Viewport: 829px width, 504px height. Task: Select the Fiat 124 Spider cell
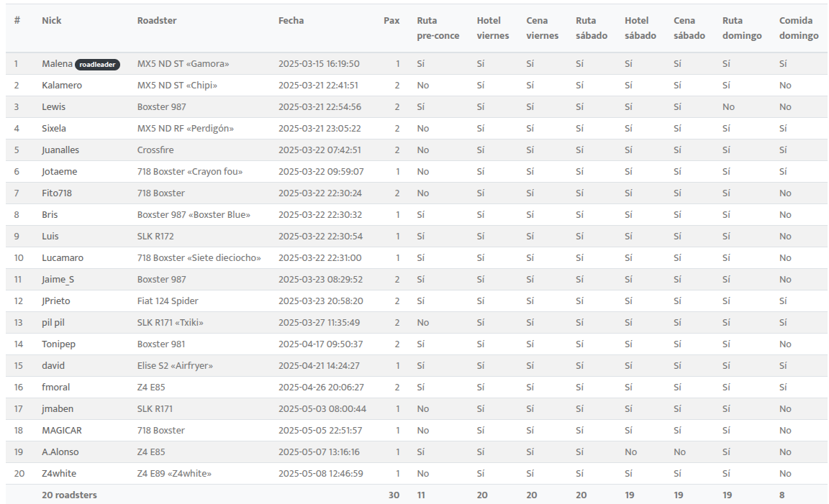pyautogui.click(x=168, y=301)
